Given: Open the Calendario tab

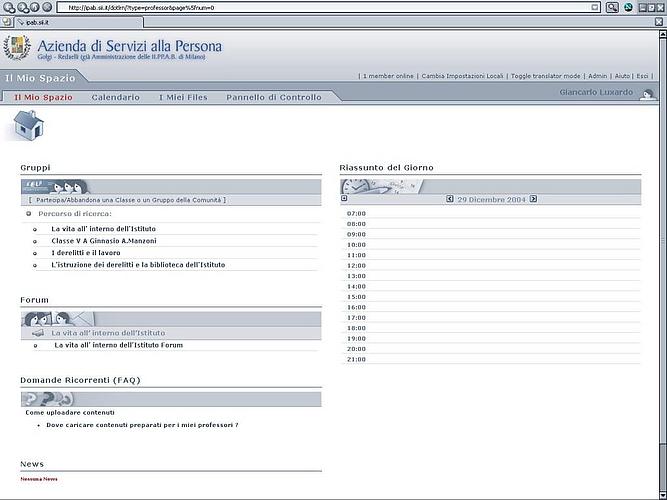Looking at the screenshot, I should tap(115, 97).
